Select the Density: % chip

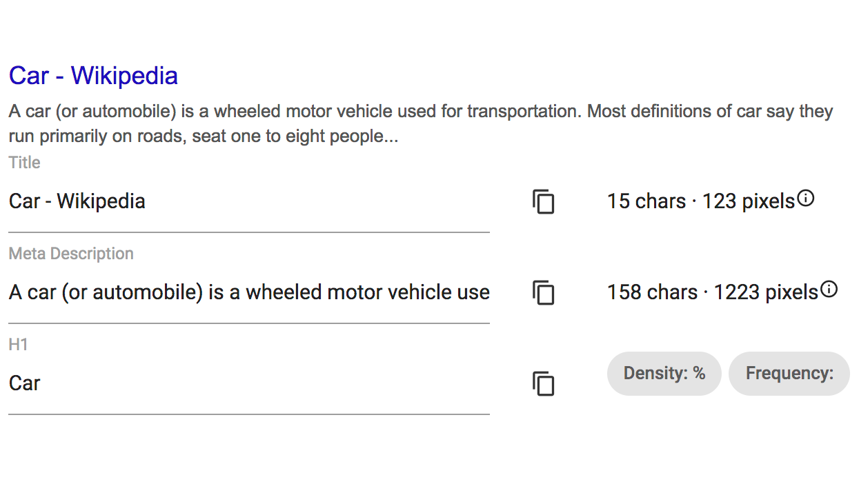coord(664,374)
